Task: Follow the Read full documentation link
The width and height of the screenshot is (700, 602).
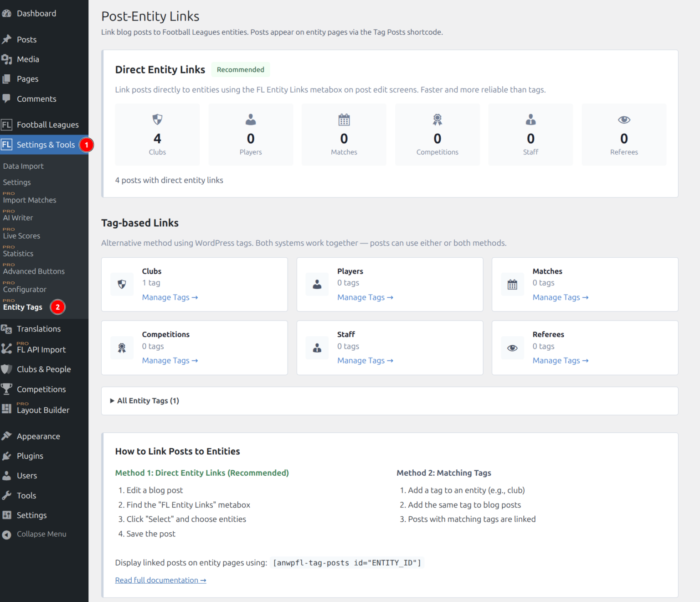Action: click(x=160, y=580)
